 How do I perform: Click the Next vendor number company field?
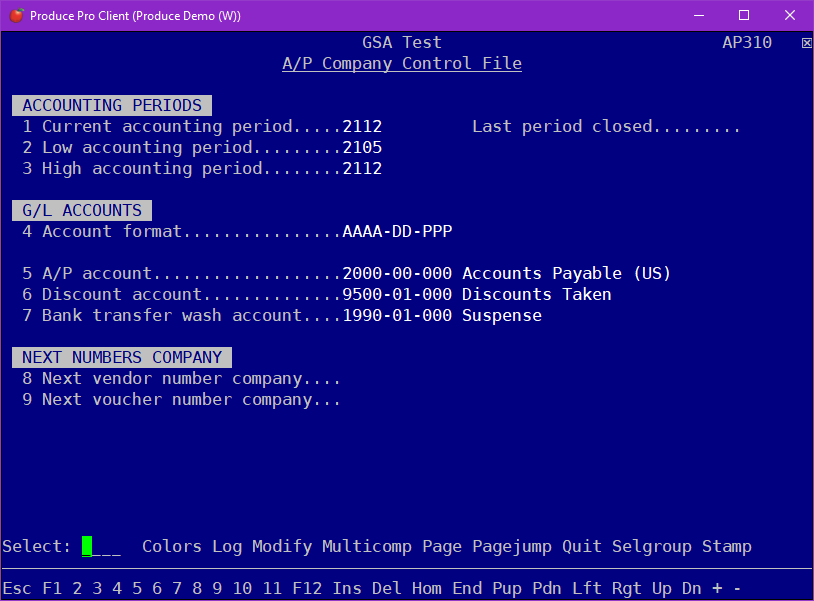181,379
